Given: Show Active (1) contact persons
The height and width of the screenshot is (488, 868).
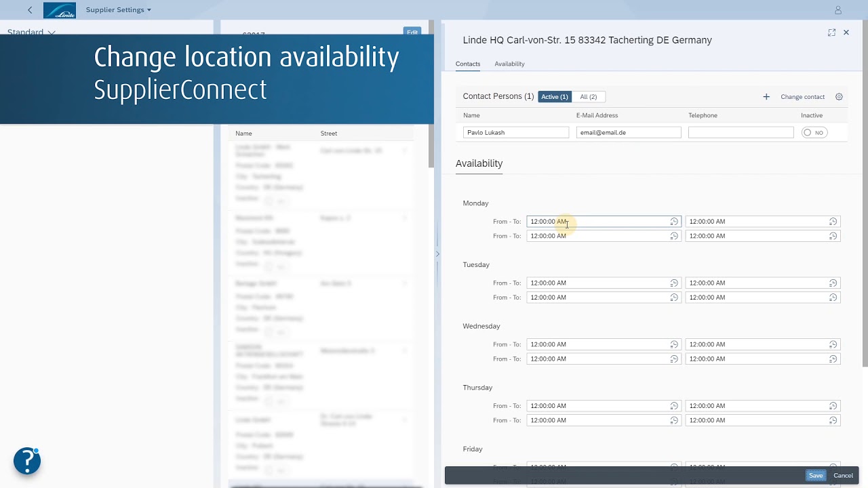Looking at the screenshot, I should [555, 97].
